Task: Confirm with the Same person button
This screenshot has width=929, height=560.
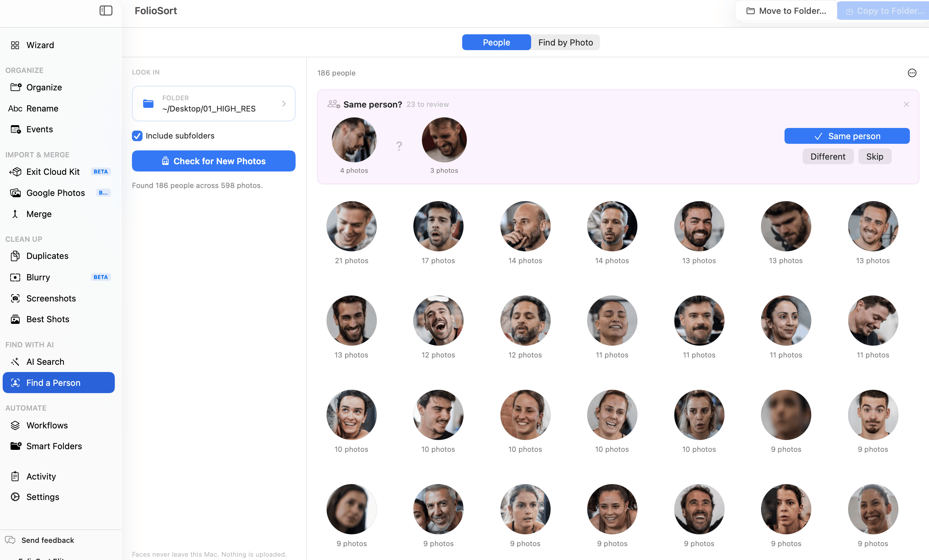Action: pyautogui.click(x=847, y=136)
